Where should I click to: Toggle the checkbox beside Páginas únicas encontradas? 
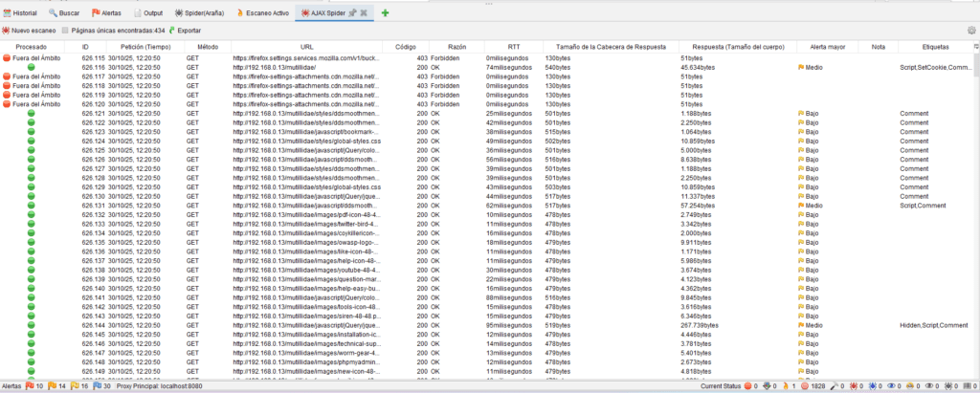click(x=64, y=31)
